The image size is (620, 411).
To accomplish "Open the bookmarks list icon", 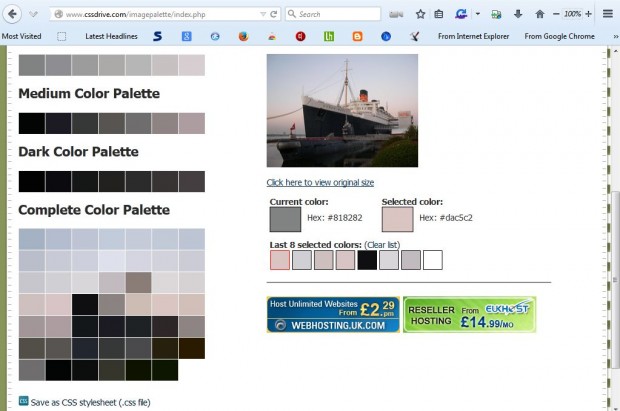I will tap(439, 14).
